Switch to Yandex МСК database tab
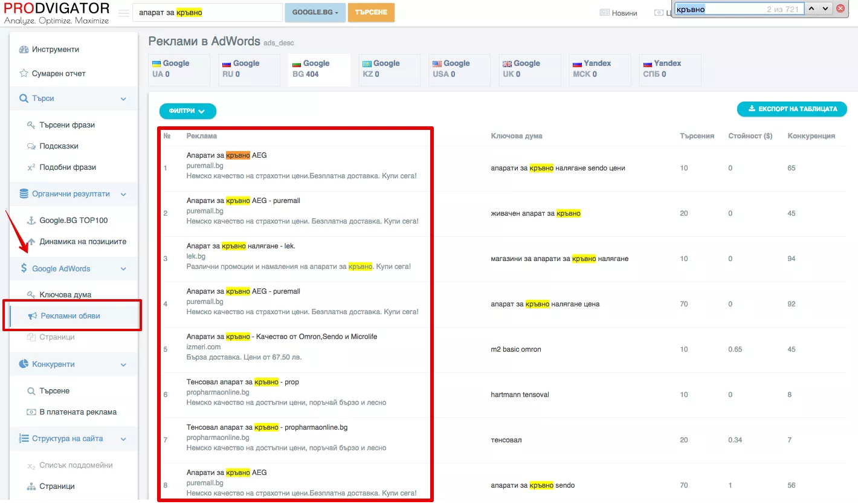This screenshot has width=858, height=504. 599,69
